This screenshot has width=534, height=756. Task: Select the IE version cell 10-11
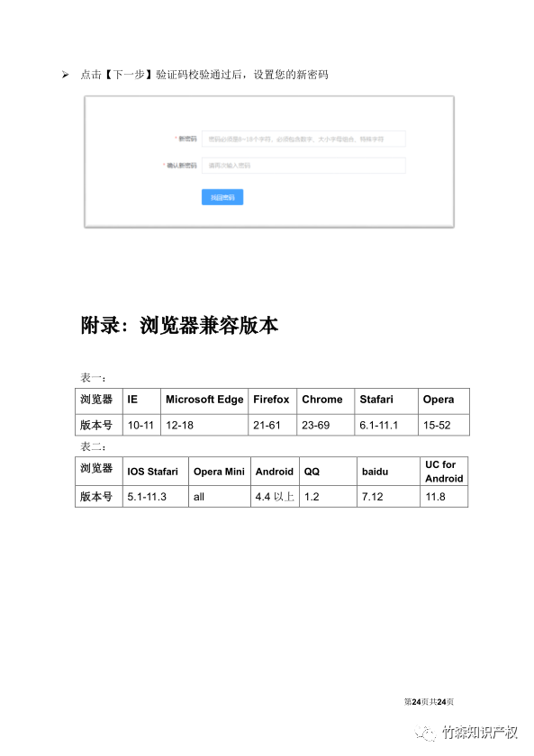[141, 425]
